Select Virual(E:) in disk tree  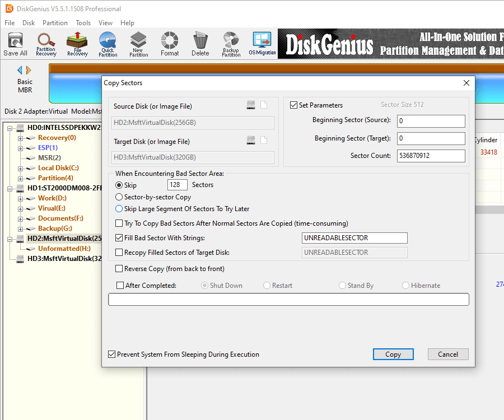(x=52, y=208)
